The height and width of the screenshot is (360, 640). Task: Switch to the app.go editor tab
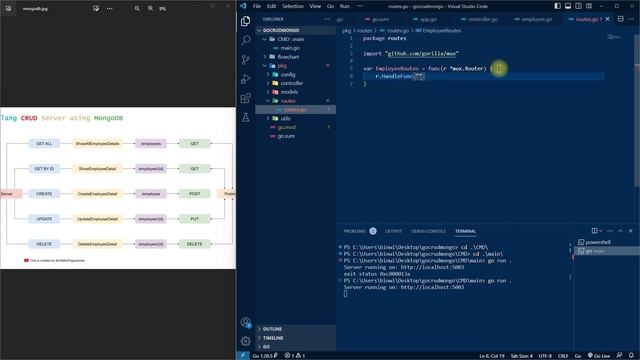click(x=425, y=19)
